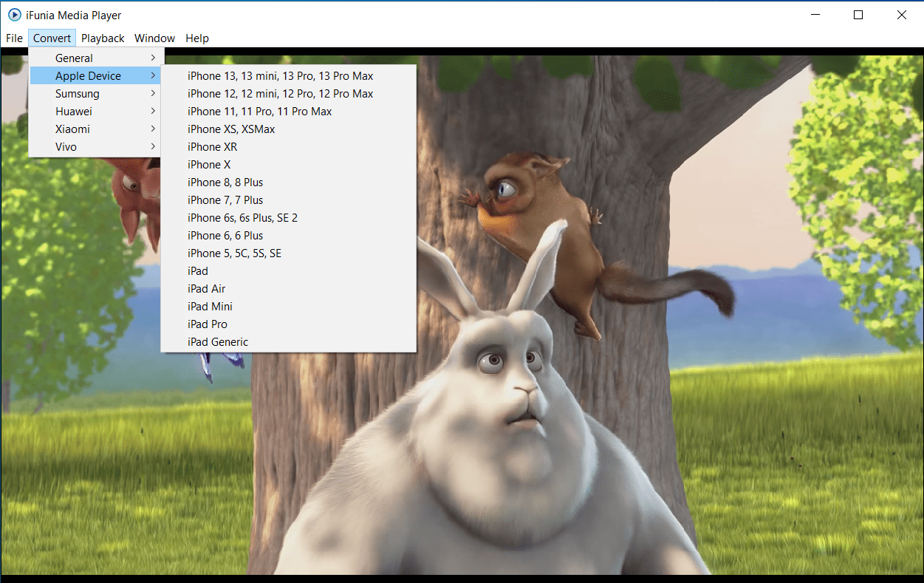Expand the Xiaomi submenu
The height and width of the screenshot is (583, 924).
(96, 129)
